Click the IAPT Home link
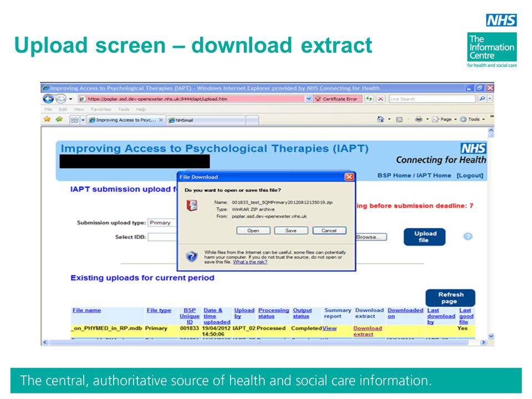Image resolution: width=532 pixels, height=399 pixels. click(434, 176)
